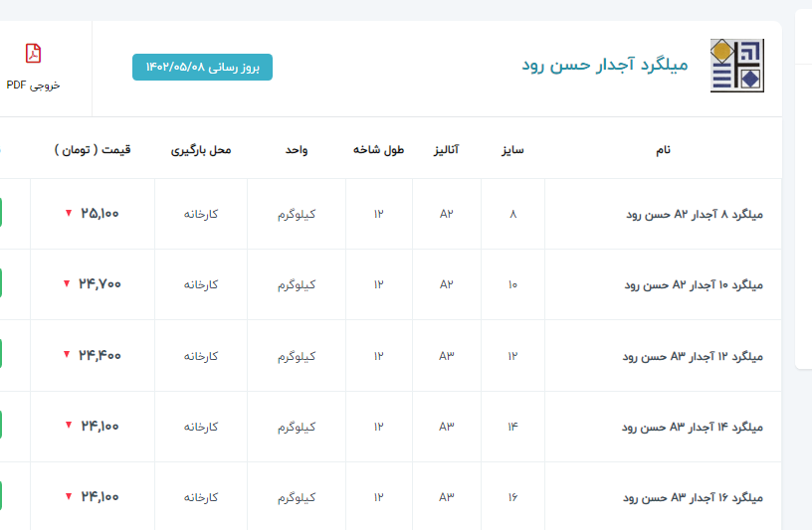
Task: Click red down arrow beside price 24,700
Action: coord(68,284)
